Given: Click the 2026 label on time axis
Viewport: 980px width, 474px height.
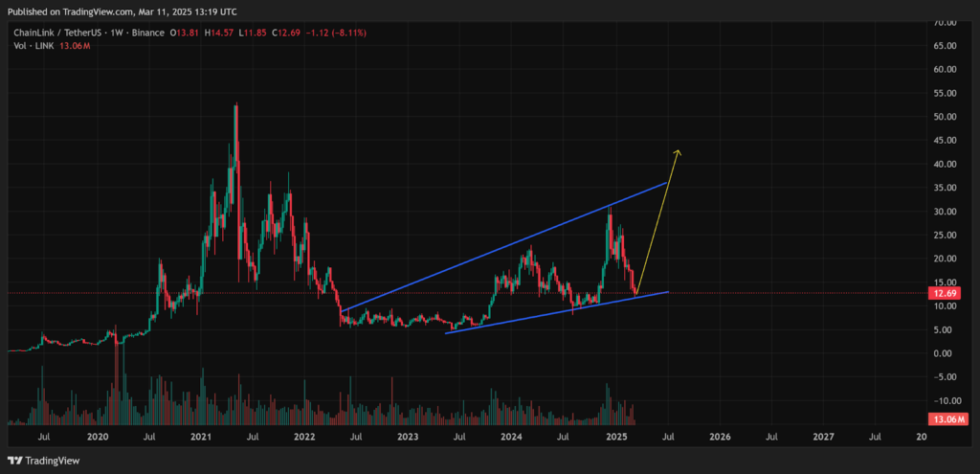Looking at the screenshot, I should 720,438.
